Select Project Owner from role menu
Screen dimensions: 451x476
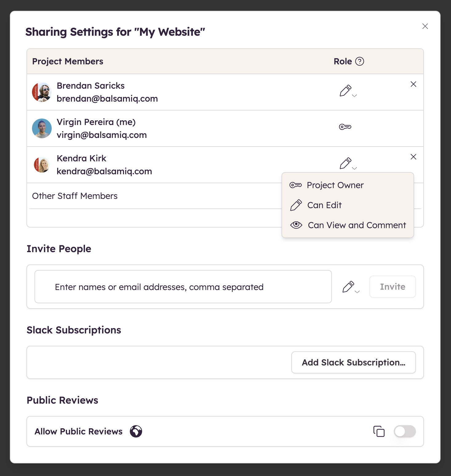335,185
